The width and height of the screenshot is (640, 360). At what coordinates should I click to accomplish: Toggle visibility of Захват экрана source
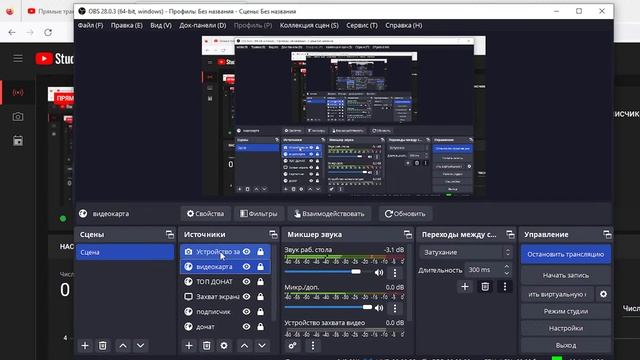[247, 297]
